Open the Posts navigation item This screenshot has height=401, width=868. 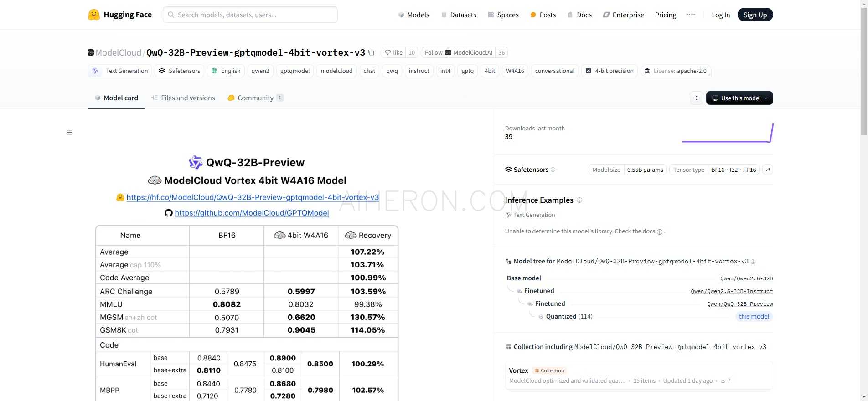coord(543,15)
